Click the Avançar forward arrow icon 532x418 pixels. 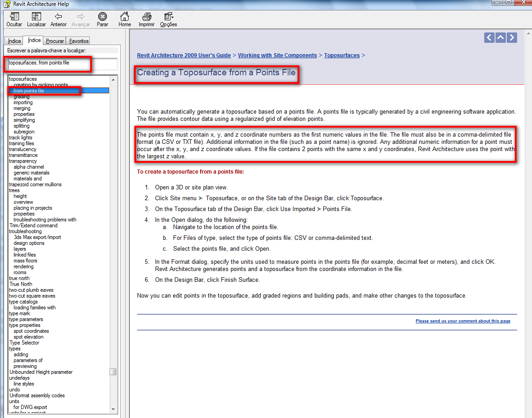pos(80,16)
